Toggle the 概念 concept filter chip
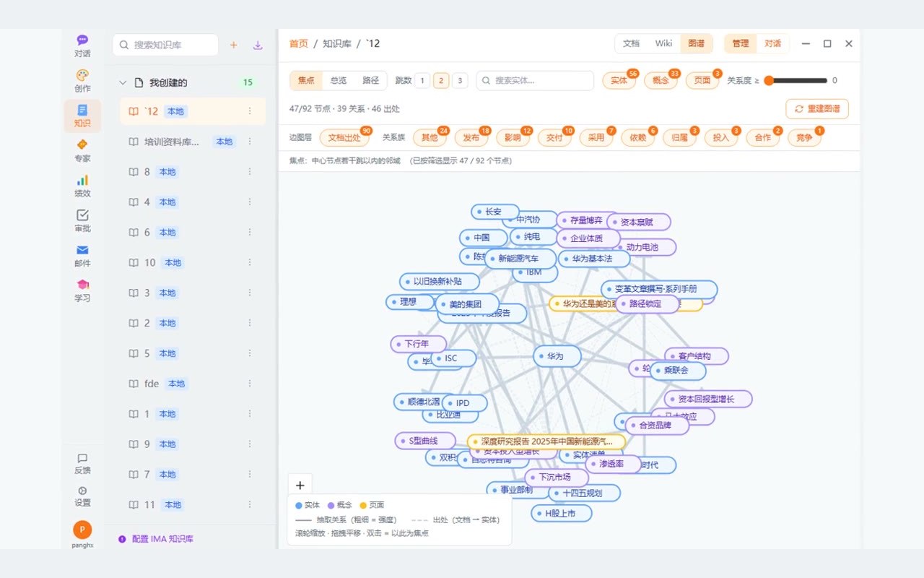 [661, 80]
